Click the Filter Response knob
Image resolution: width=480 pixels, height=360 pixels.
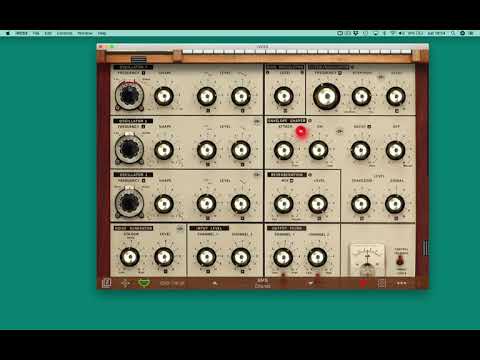coord(362,96)
